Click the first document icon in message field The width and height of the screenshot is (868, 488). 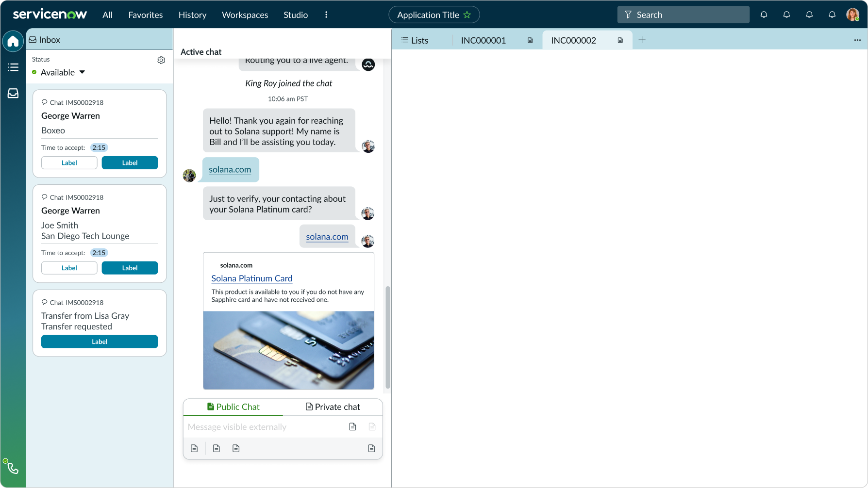coord(352,427)
